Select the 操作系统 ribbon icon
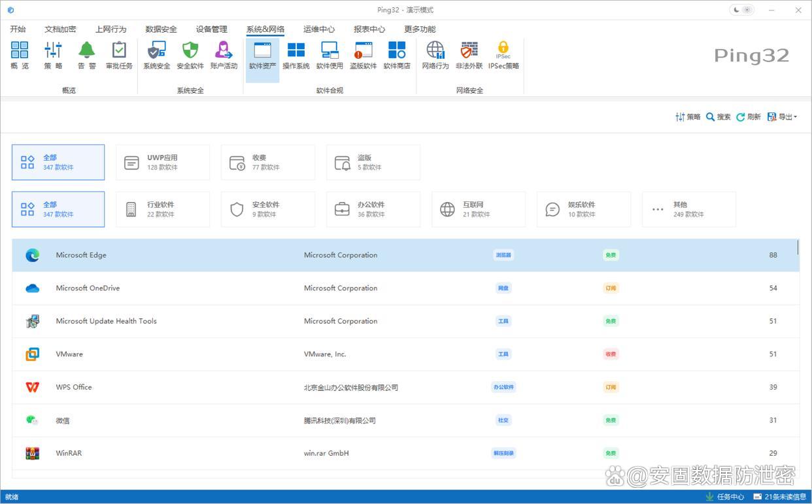The width and height of the screenshot is (812, 504). tap(296, 55)
